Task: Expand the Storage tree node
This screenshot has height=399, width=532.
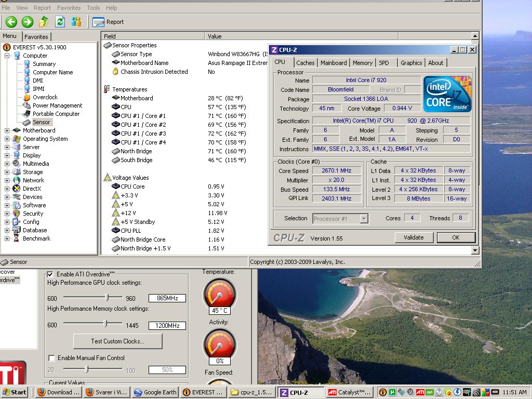Action: point(7,172)
